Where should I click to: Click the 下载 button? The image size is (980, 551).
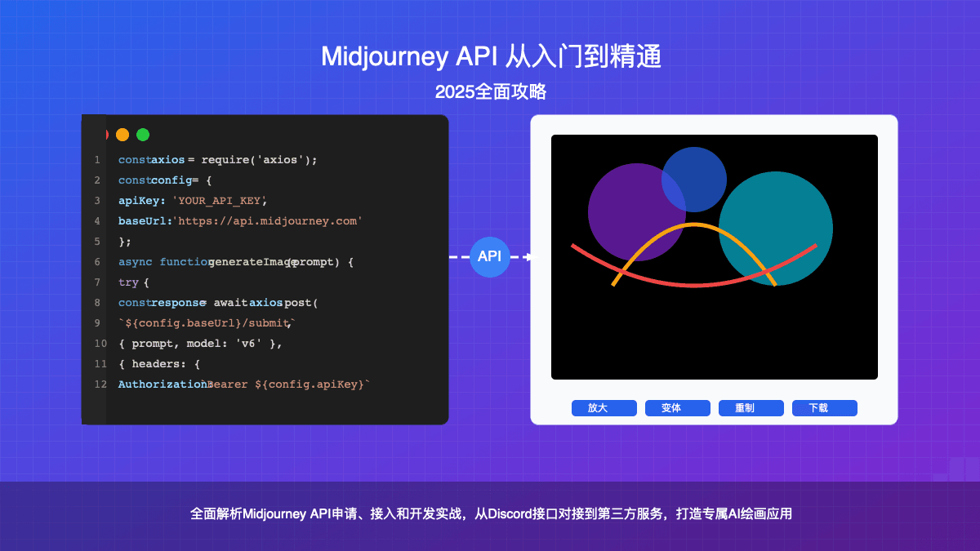click(x=825, y=408)
